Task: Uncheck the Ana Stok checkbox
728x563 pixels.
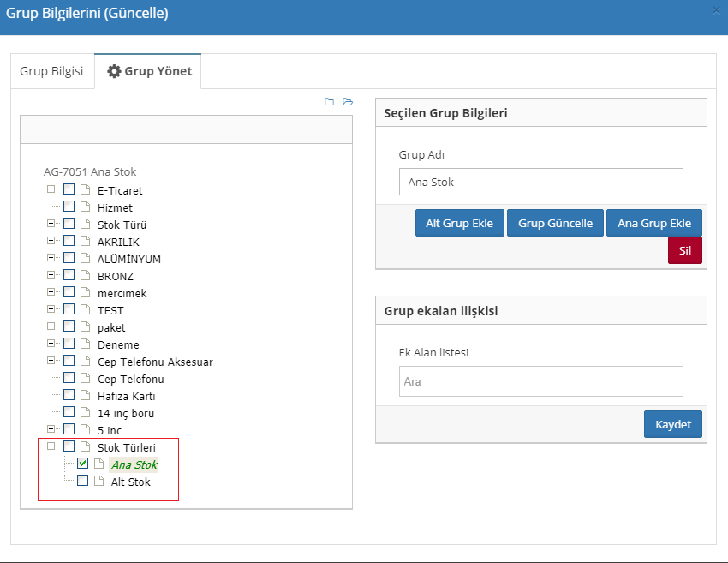Action: coord(82,464)
